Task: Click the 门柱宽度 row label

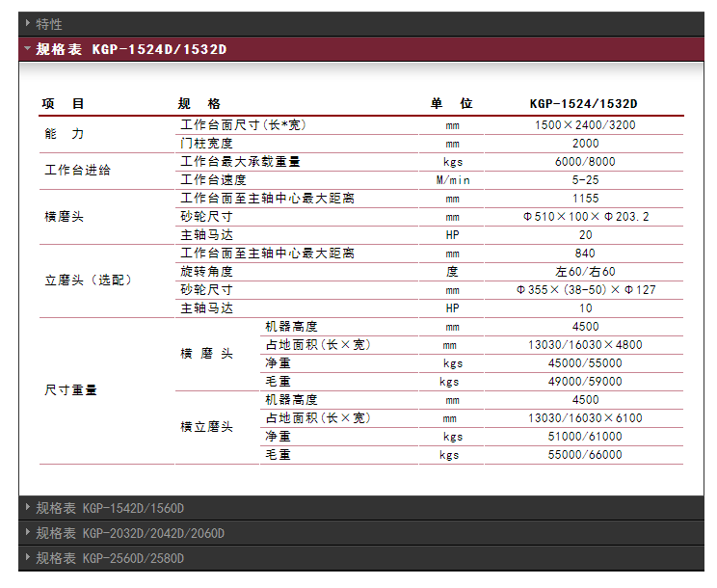Action: (206, 143)
